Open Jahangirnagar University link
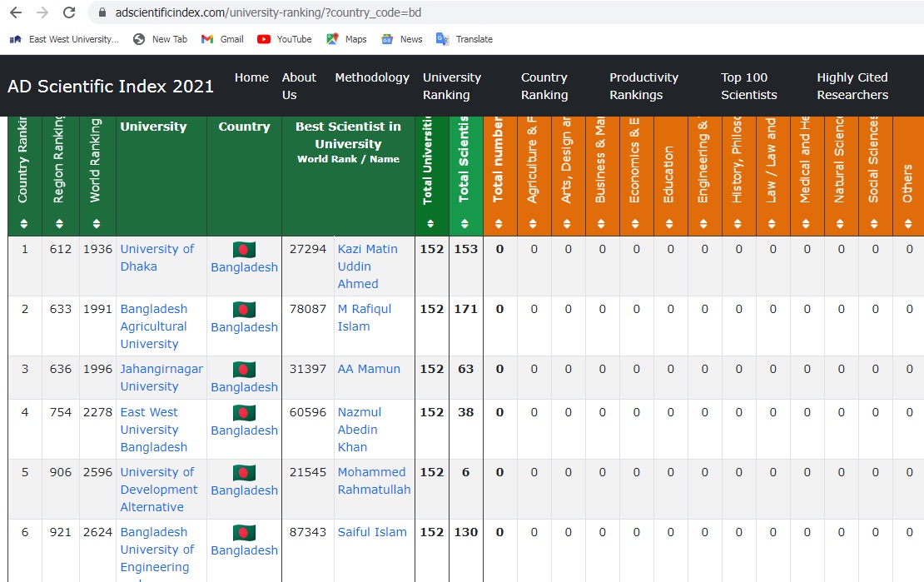Screen dimensions: 924x582 (x=161, y=377)
